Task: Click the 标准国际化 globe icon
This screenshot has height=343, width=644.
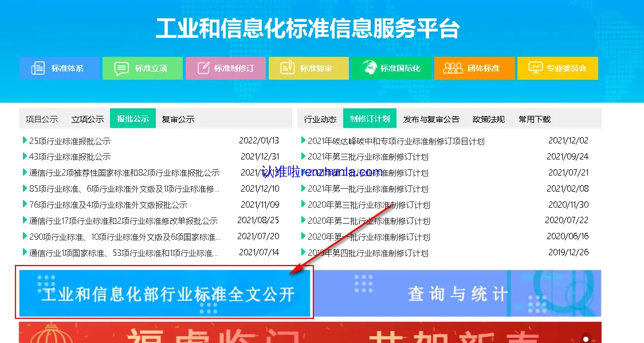Action: pyautogui.click(x=370, y=67)
